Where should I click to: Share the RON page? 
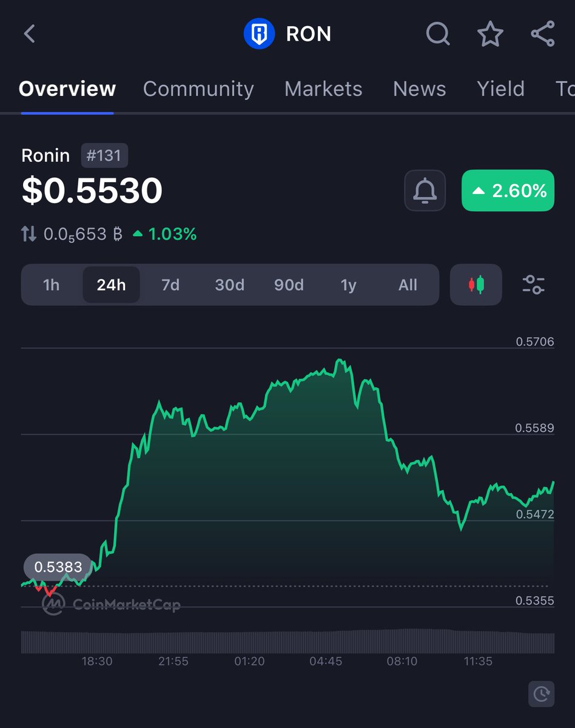(x=543, y=33)
